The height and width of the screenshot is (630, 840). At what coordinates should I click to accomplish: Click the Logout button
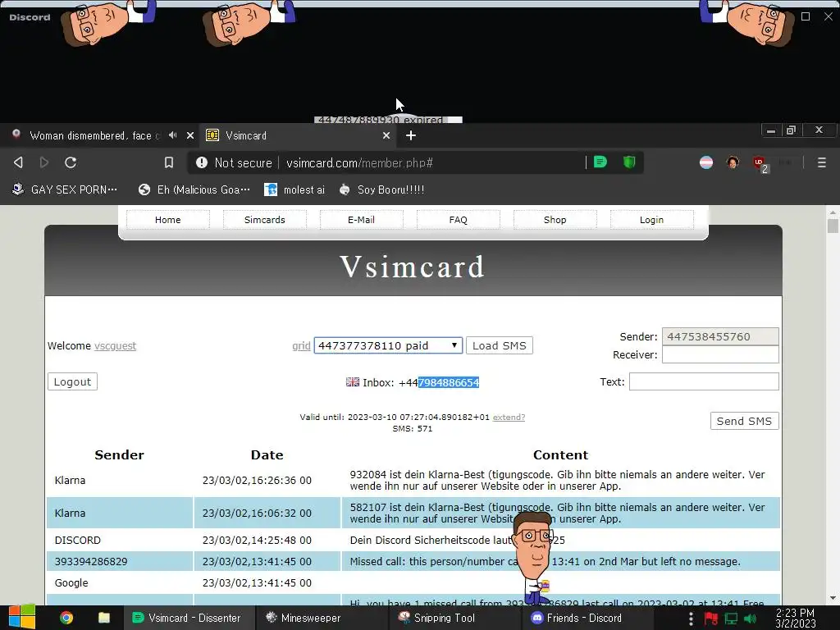coord(72,381)
